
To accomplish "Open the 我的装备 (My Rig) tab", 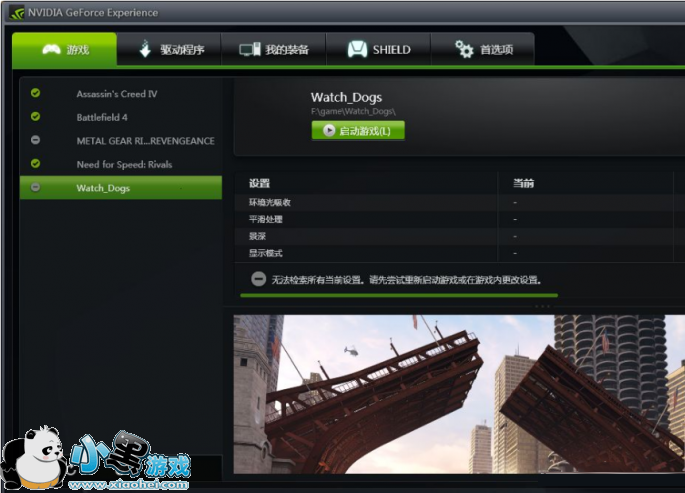I will click(274, 49).
